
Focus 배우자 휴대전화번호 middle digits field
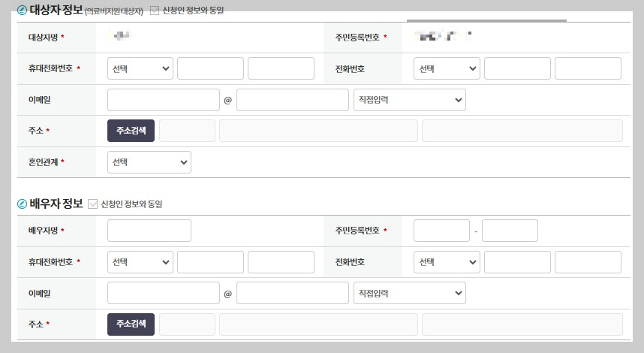tap(210, 262)
